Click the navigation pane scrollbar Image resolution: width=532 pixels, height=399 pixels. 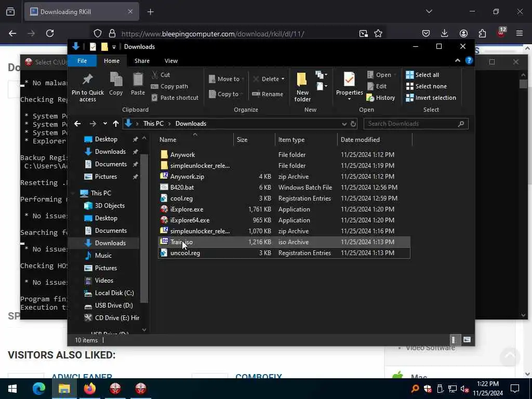pos(144,229)
